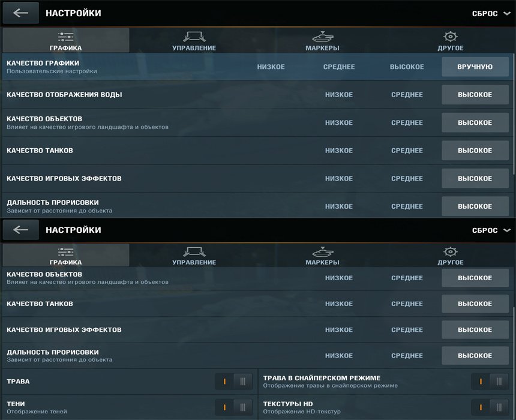Viewport: 516px width, 420px height.
Task: Choose Высокое for Качество отображения воды
Action: [x=475, y=95]
